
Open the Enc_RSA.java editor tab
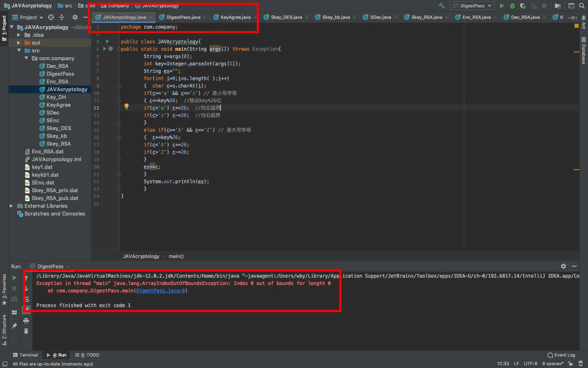point(476,17)
